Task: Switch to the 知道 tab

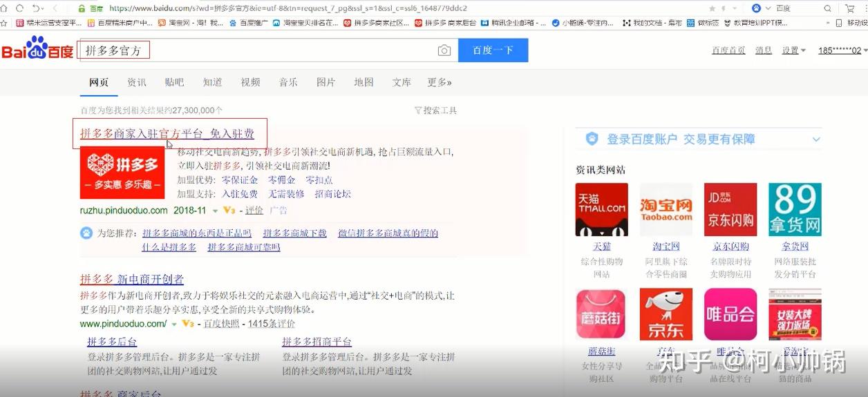Action: pos(212,82)
